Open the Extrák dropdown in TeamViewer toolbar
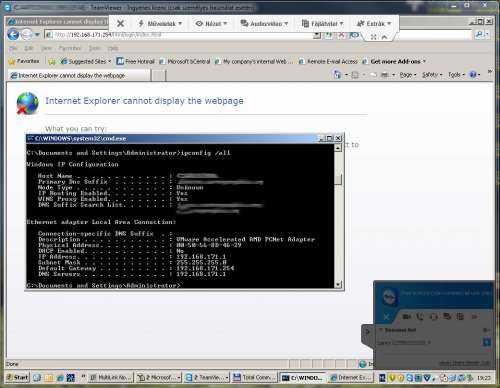Screen dimensions: 500x388 [374, 23]
